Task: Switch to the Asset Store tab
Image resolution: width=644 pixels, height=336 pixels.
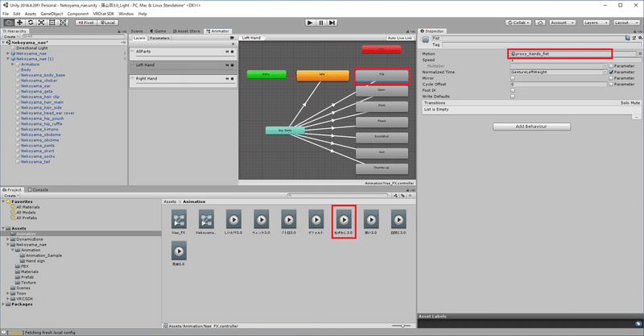Action: [187, 31]
